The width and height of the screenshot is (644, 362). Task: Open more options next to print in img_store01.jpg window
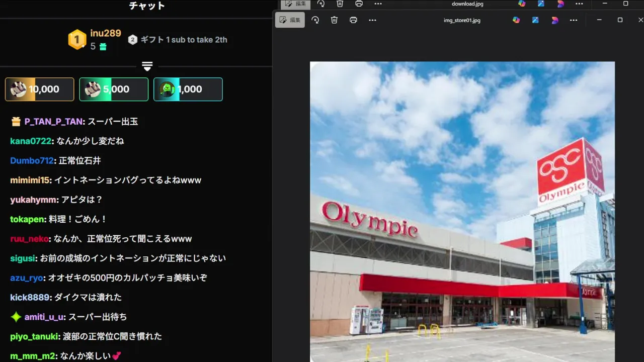[x=372, y=20]
